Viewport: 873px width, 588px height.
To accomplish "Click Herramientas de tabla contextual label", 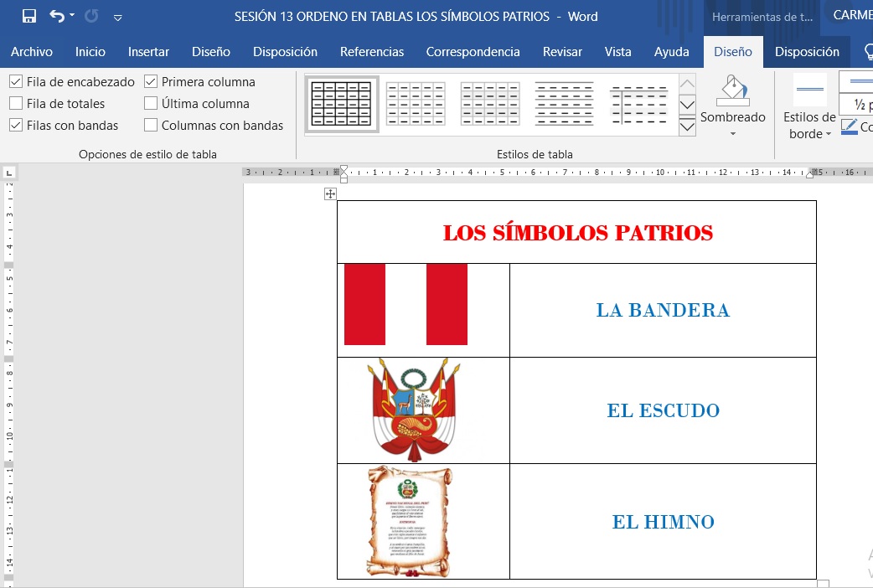I will pos(762,17).
